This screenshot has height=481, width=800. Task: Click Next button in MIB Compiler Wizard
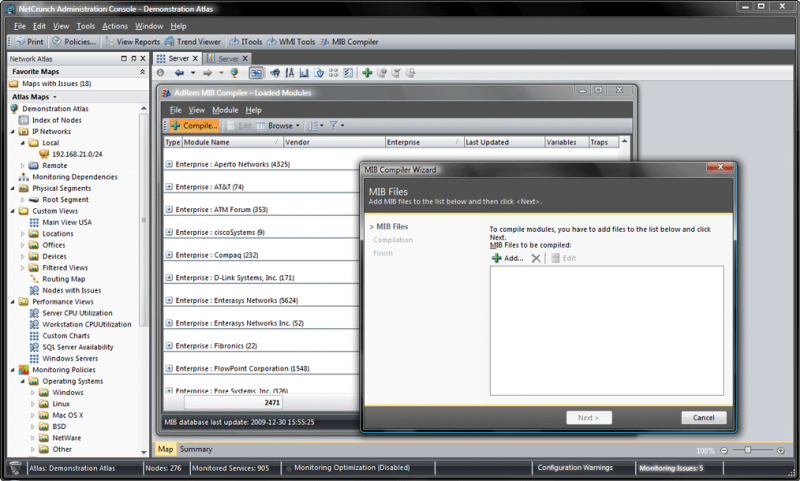tap(589, 418)
